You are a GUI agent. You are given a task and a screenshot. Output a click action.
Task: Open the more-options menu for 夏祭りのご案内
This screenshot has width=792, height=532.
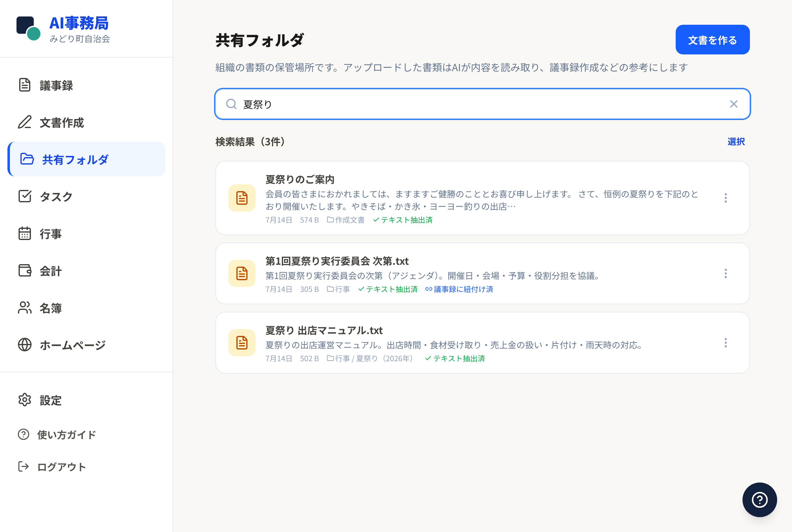pyautogui.click(x=725, y=198)
